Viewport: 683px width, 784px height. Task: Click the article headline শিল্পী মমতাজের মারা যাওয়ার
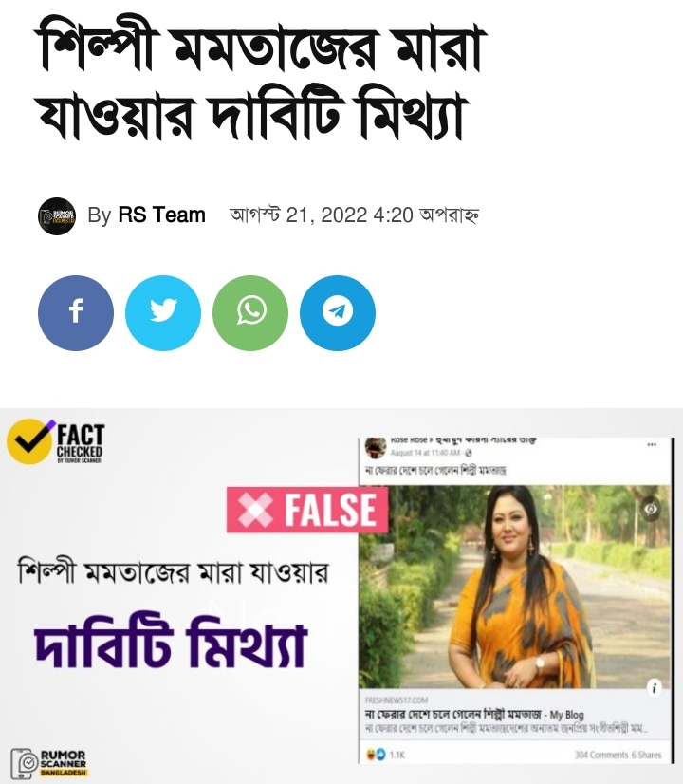(260, 80)
